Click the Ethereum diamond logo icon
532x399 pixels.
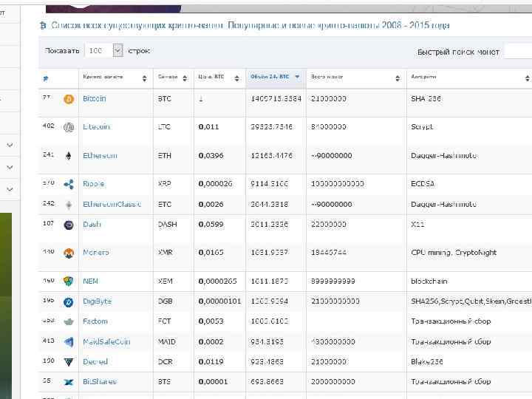tap(69, 156)
